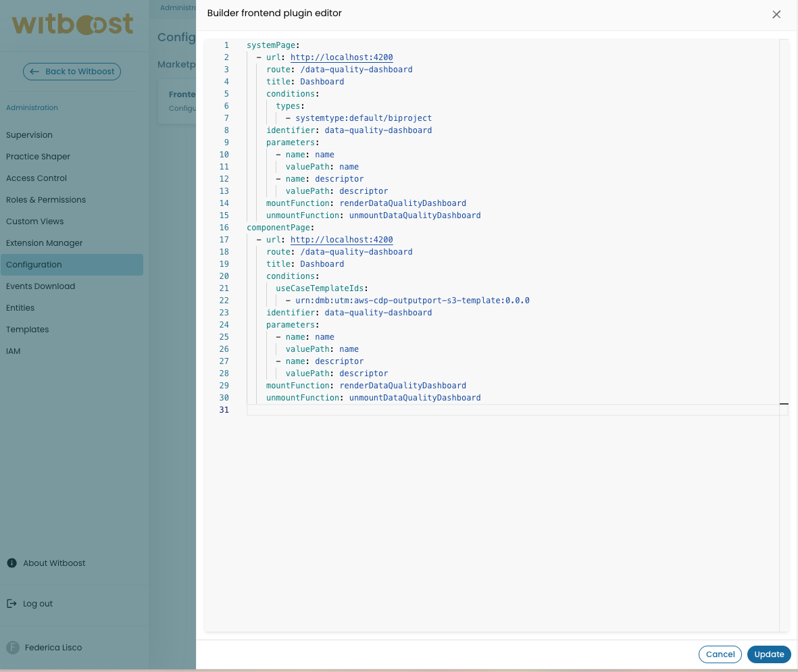Select Extension Manager in the sidebar
Viewport: 798px width, 672px height.
point(43,242)
